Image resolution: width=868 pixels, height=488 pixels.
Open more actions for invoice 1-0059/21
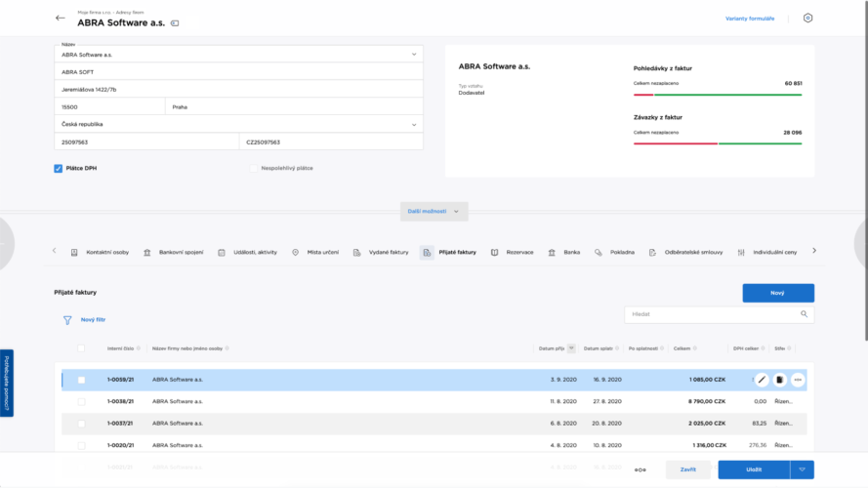click(x=798, y=380)
